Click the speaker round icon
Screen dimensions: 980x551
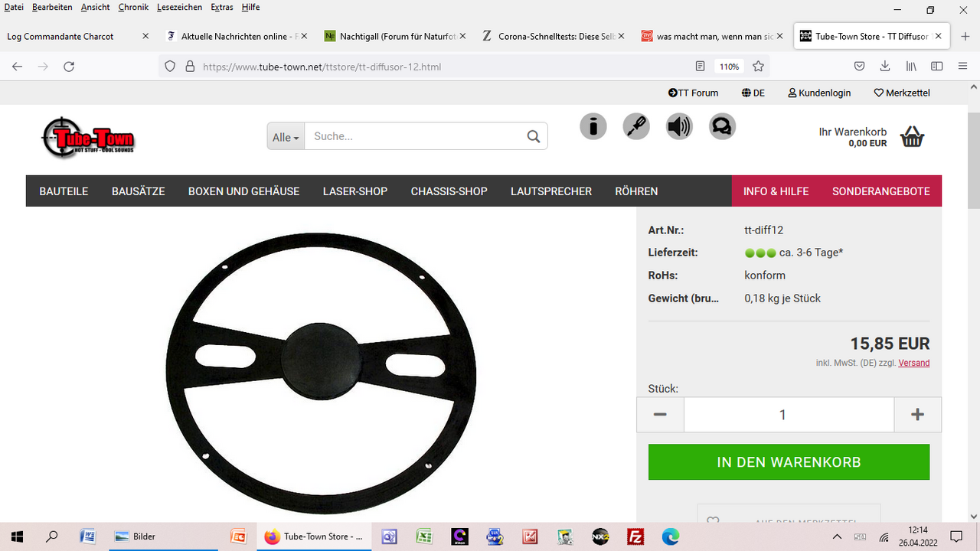pos(679,126)
